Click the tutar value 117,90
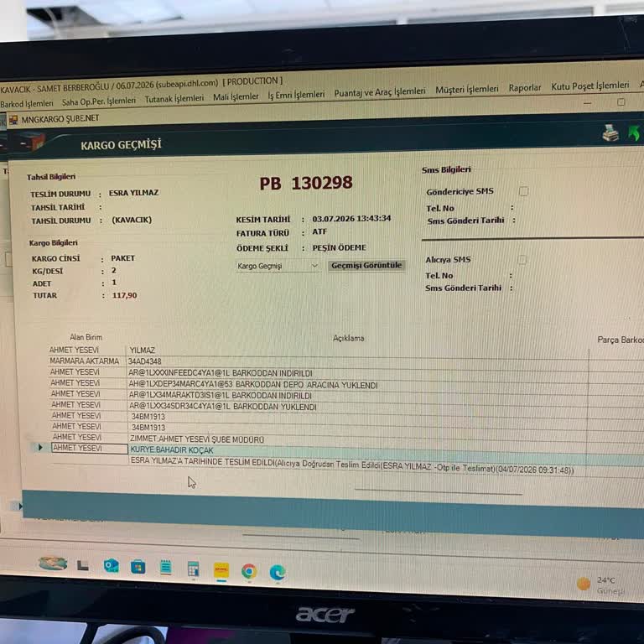 [x=124, y=295]
